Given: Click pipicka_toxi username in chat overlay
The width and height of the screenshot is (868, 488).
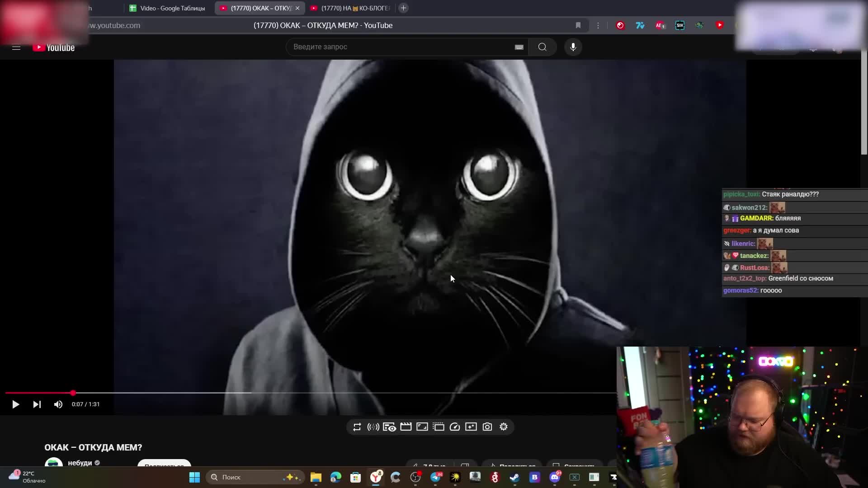Looking at the screenshot, I should coord(741,194).
